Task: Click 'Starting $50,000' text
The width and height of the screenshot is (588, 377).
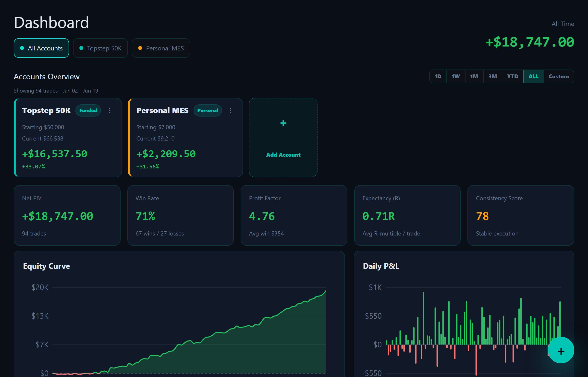Action: [43, 127]
